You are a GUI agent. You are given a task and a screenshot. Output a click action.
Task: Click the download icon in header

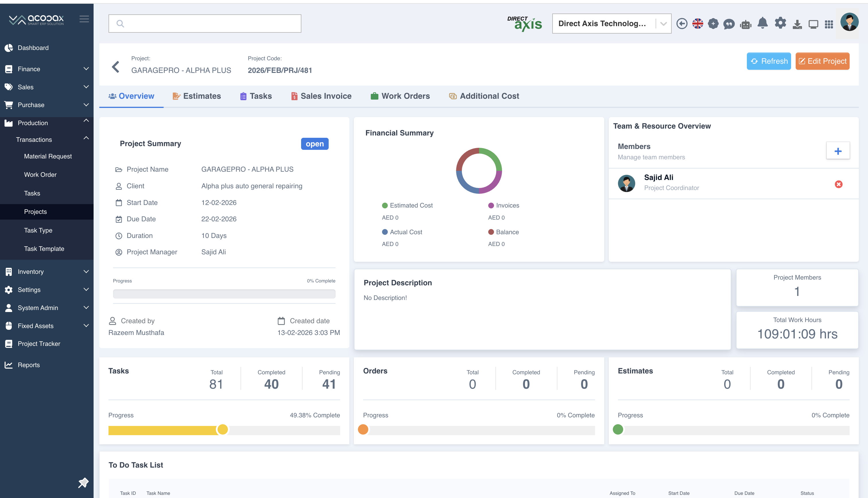click(x=797, y=24)
